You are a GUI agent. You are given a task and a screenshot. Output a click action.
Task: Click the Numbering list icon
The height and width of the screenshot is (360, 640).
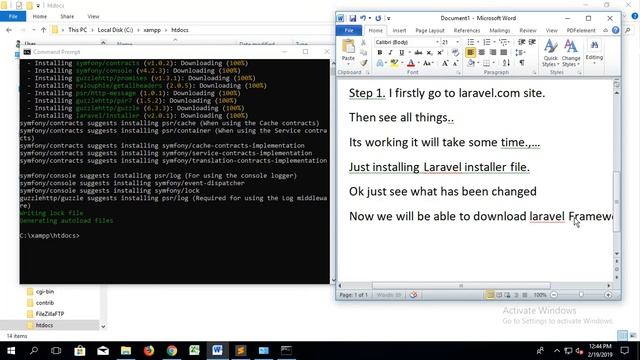pyautogui.click(x=487, y=42)
